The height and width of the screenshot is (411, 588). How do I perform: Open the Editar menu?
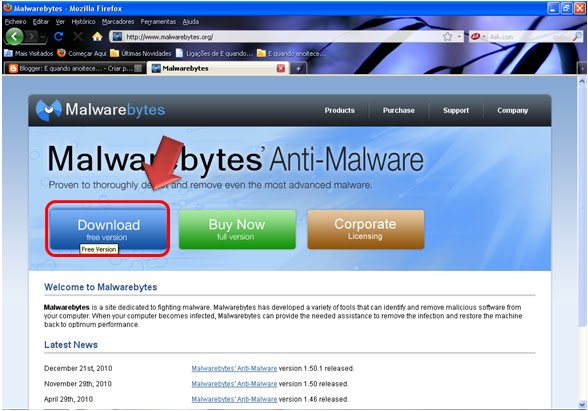(40, 22)
